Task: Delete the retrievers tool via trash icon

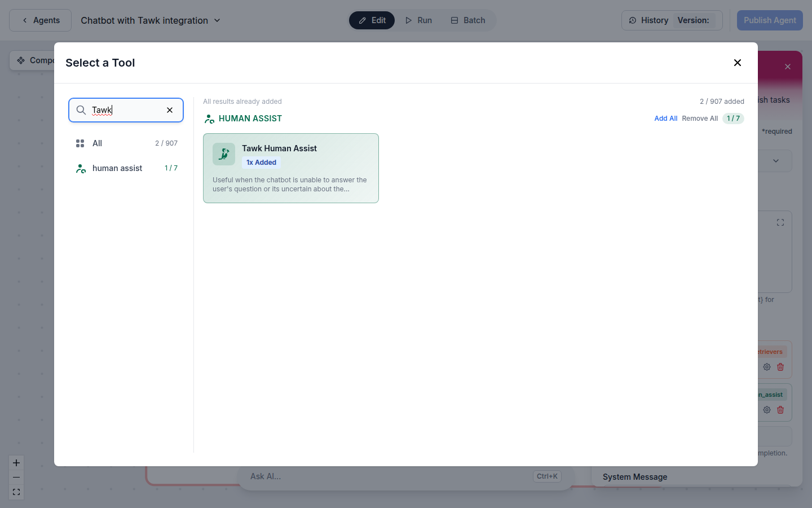Action: pyautogui.click(x=780, y=367)
